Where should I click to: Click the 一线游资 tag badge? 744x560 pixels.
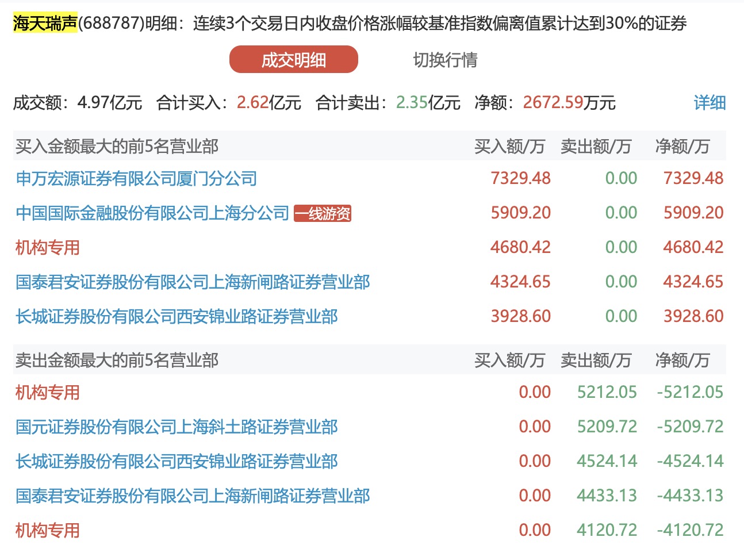click(323, 214)
